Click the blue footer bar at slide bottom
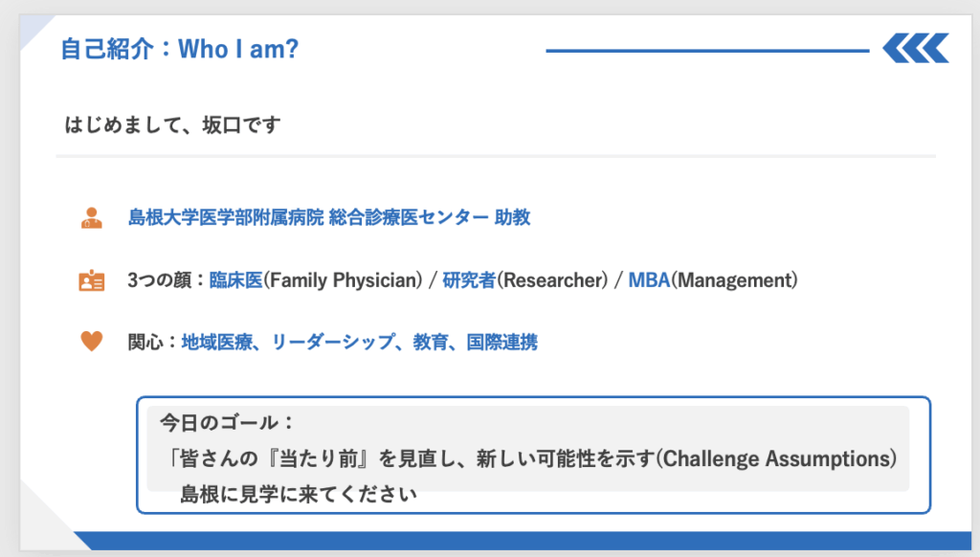The image size is (980, 557). point(526,541)
